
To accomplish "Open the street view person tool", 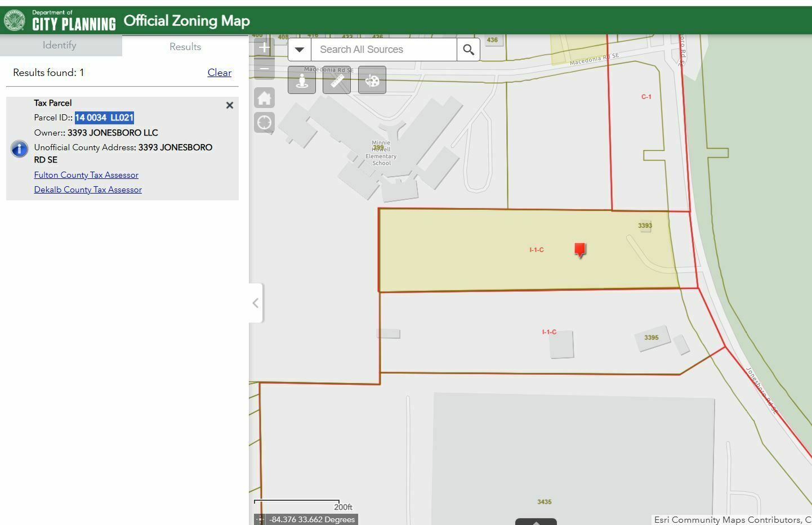I will coord(302,80).
